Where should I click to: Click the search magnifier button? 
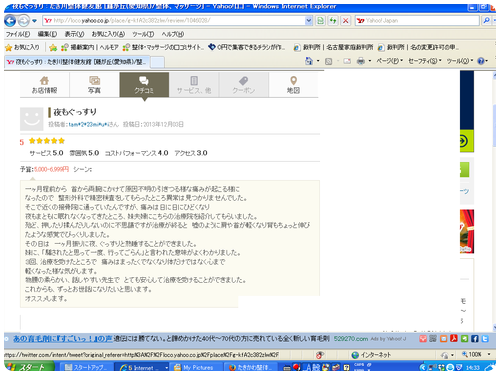tap(486, 21)
